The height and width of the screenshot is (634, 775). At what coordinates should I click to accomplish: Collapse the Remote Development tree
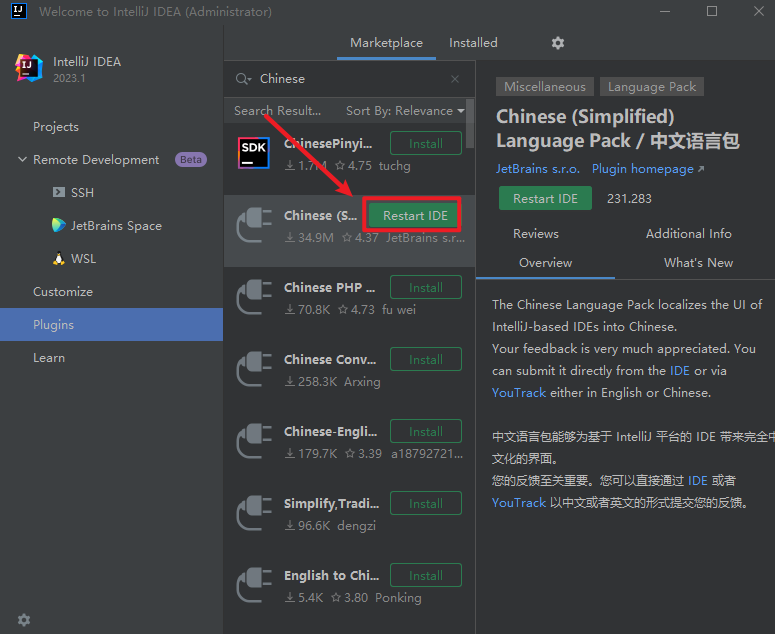pyautogui.click(x=22, y=160)
